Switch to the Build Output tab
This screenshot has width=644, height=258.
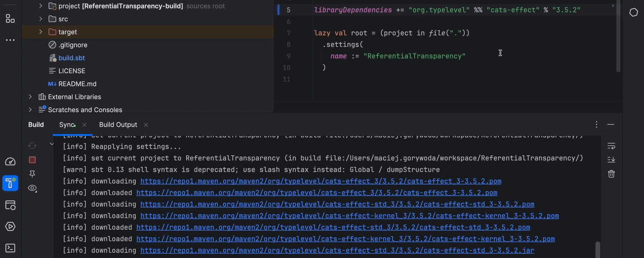pos(118,125)
